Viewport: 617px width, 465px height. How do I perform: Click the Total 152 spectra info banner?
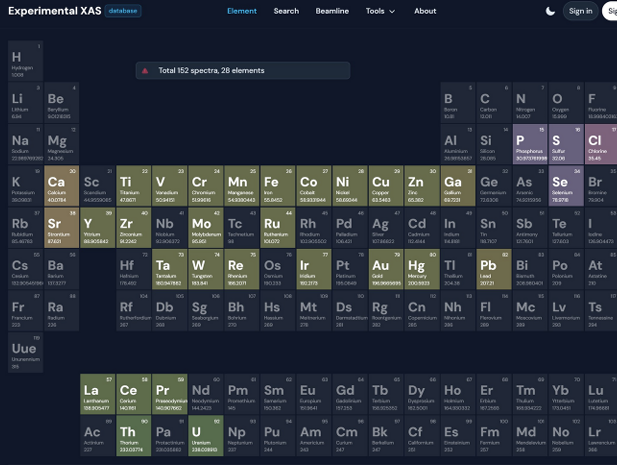point(243,71)
